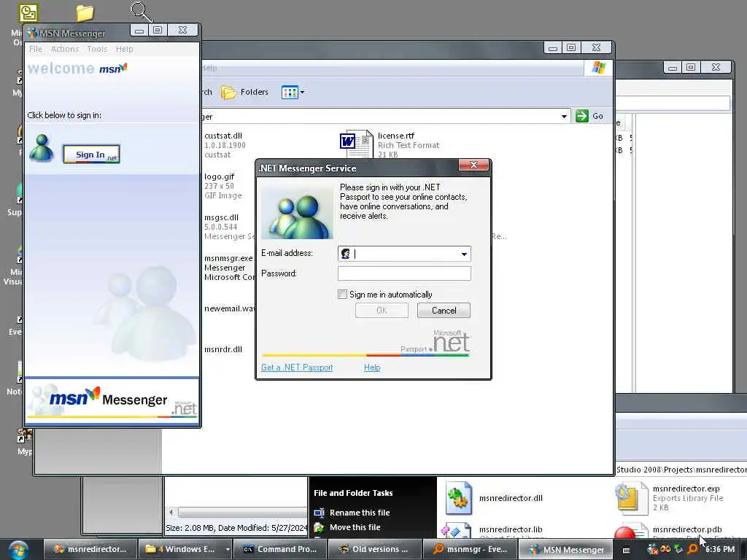Select the msnredirector.exp file icon

tap(631, 498)
